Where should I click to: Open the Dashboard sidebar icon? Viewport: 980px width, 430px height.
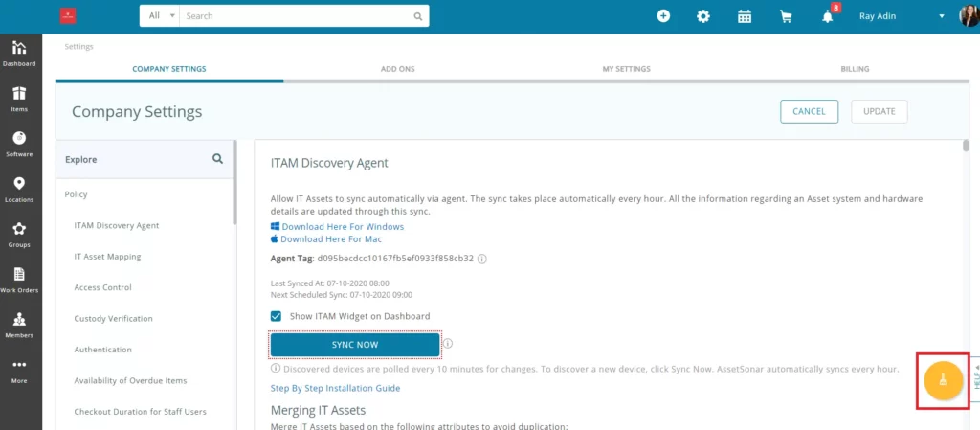coord(19,53)
